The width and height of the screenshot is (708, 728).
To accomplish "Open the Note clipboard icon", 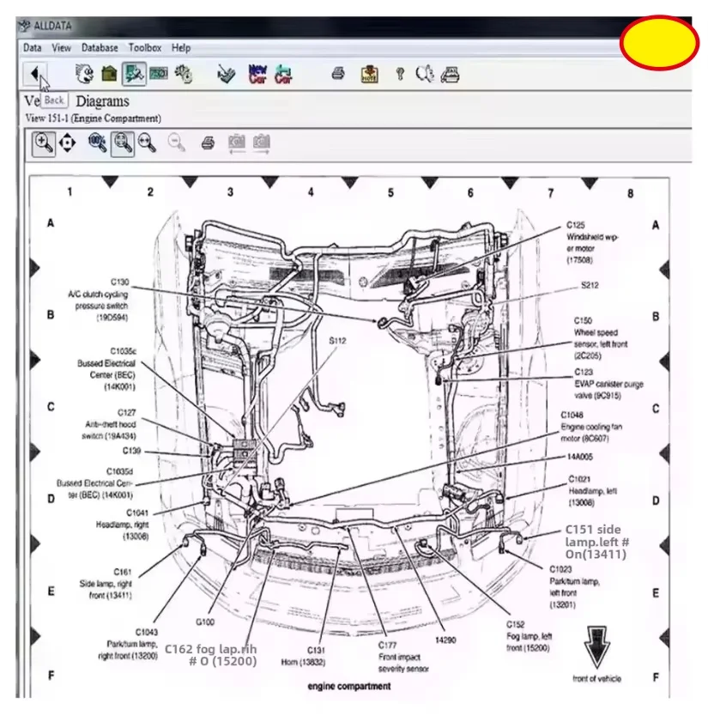I will pyautogui.click(x=370, y=74).
